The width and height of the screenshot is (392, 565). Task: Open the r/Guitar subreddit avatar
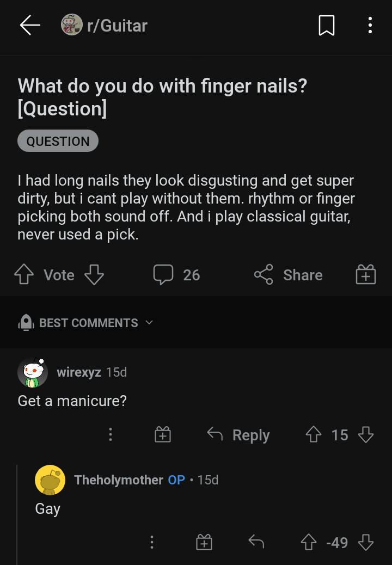[71, 26]
